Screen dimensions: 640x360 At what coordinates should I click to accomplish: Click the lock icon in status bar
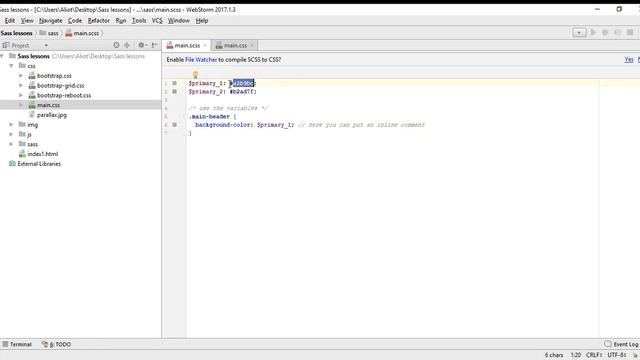pos(636,355)
